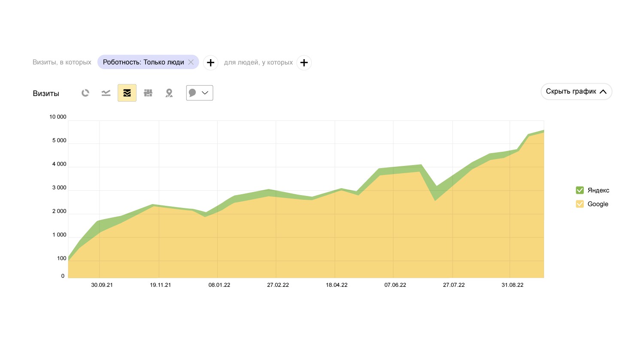Toggle the Яндекс legend label
Viewport: 644px width, 343px height.
pos(598,190)
